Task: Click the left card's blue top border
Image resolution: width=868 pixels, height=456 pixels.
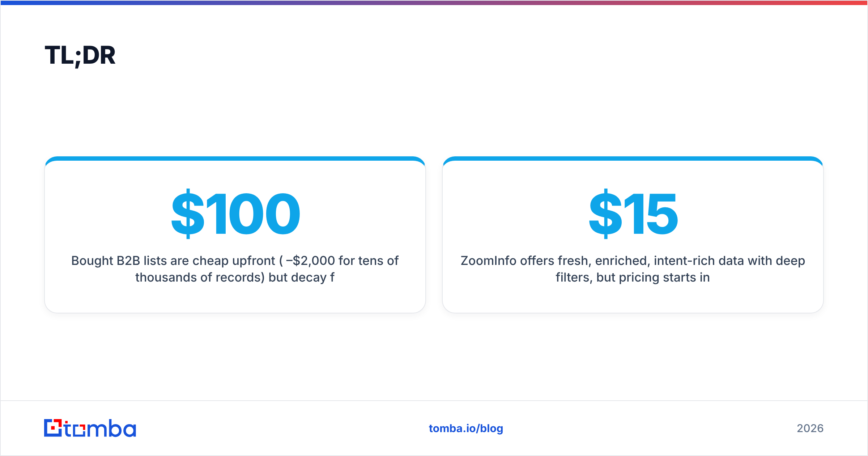Action: point(235,159)
